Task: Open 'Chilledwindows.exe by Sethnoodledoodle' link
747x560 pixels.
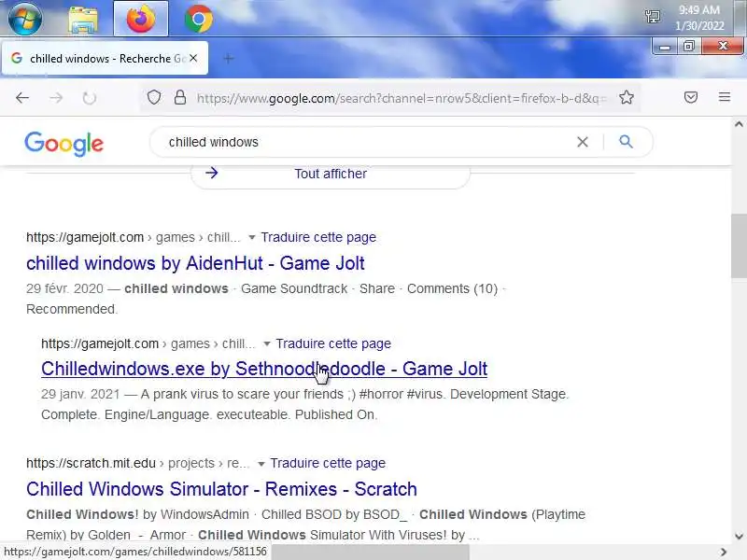Action: 264,369
